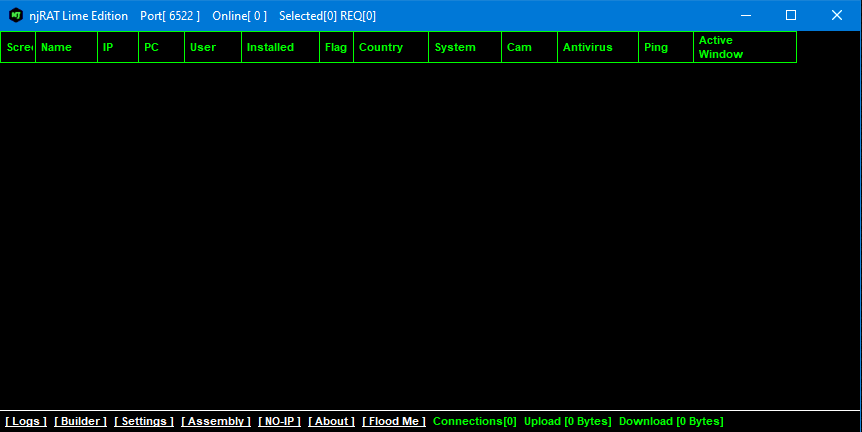Open the Settings link

click(x=144, y=421)
